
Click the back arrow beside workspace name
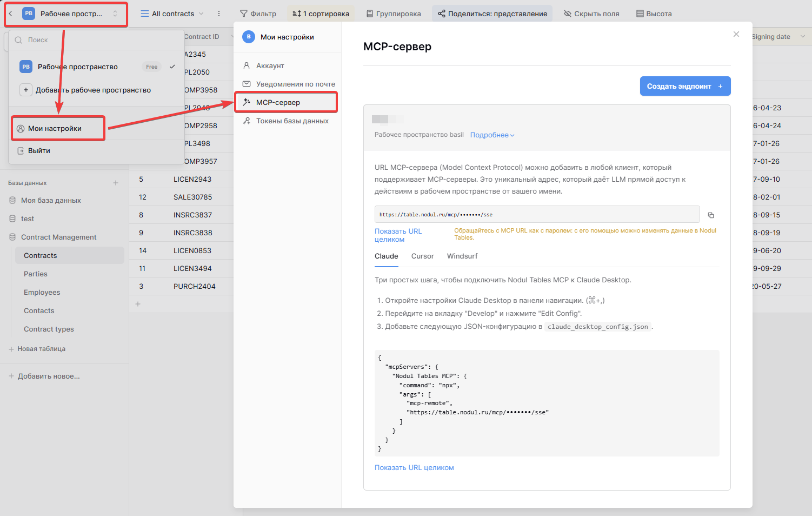tap(11, 14)
